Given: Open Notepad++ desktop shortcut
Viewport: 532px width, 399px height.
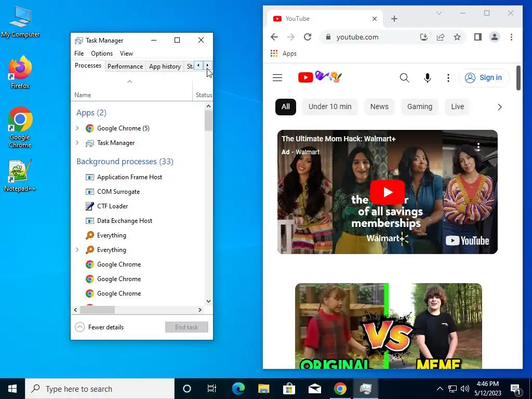Looking at the screenshot, I should click(20, 176).
